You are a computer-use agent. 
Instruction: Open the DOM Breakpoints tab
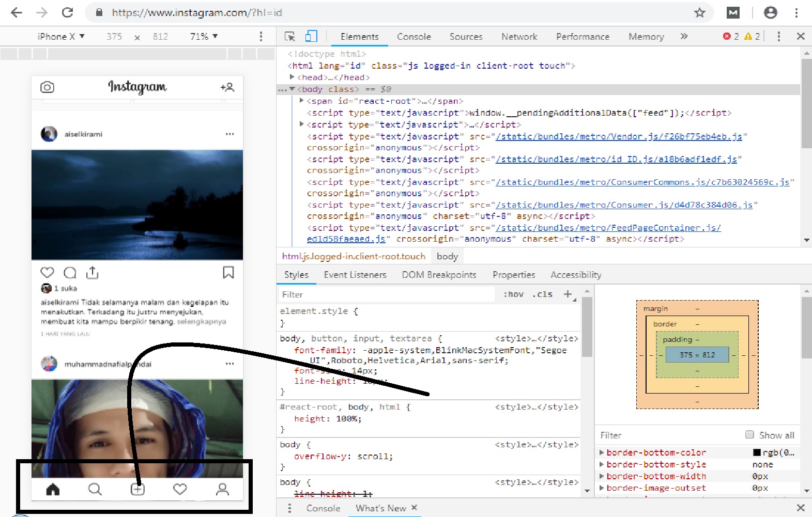point(439,275)
